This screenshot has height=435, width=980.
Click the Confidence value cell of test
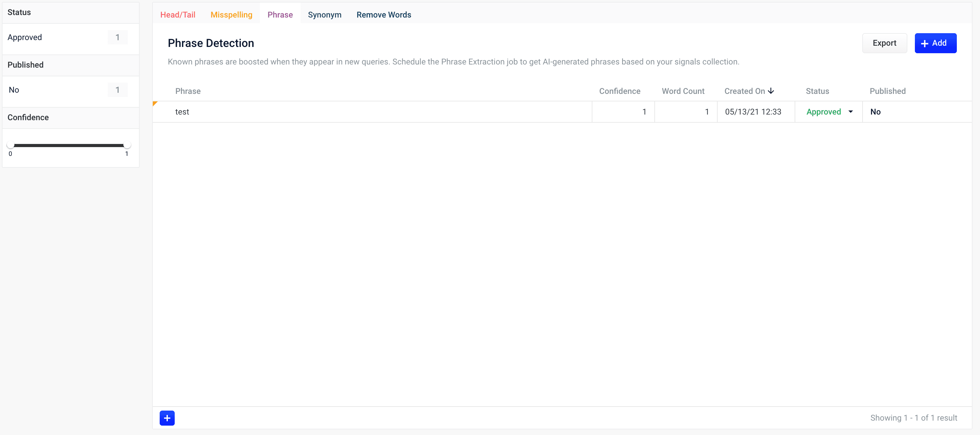click(623, 112)
